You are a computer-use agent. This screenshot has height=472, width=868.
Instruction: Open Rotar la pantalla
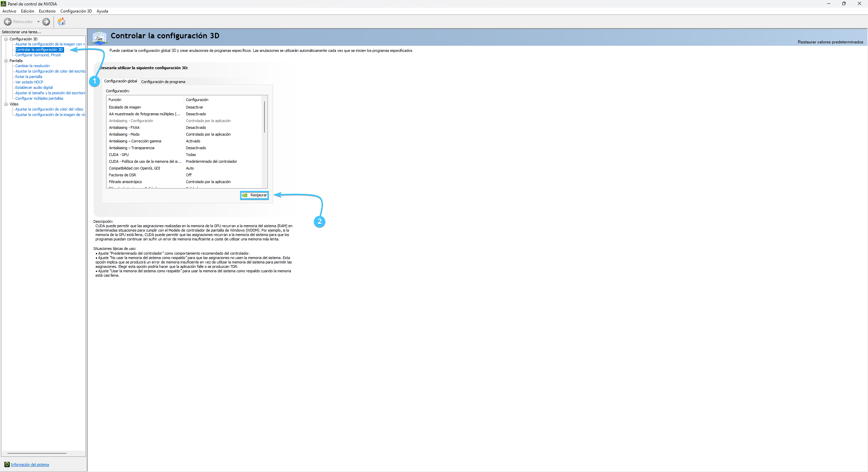click(29, 77)
